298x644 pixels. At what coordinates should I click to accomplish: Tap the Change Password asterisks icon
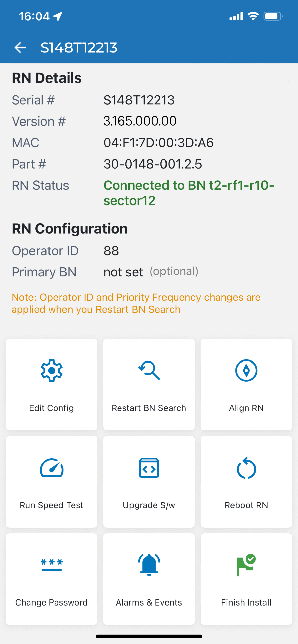[x=52, y=565]
